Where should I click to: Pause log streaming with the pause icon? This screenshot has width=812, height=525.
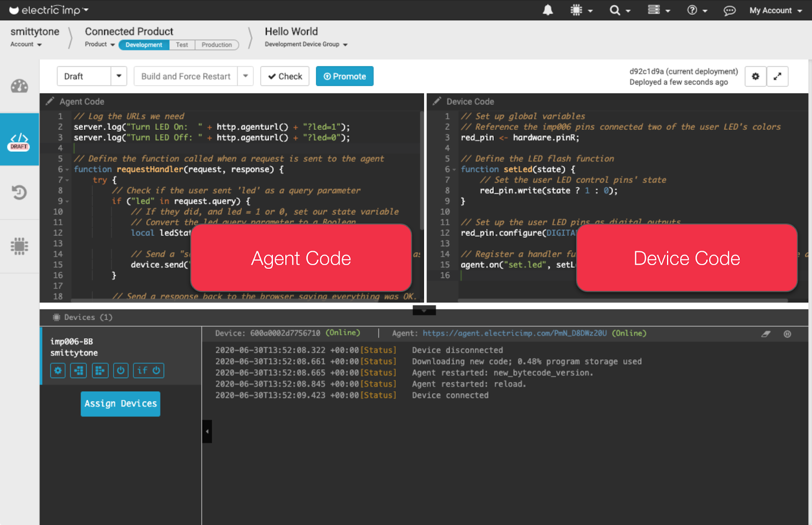tap(787, 334)
